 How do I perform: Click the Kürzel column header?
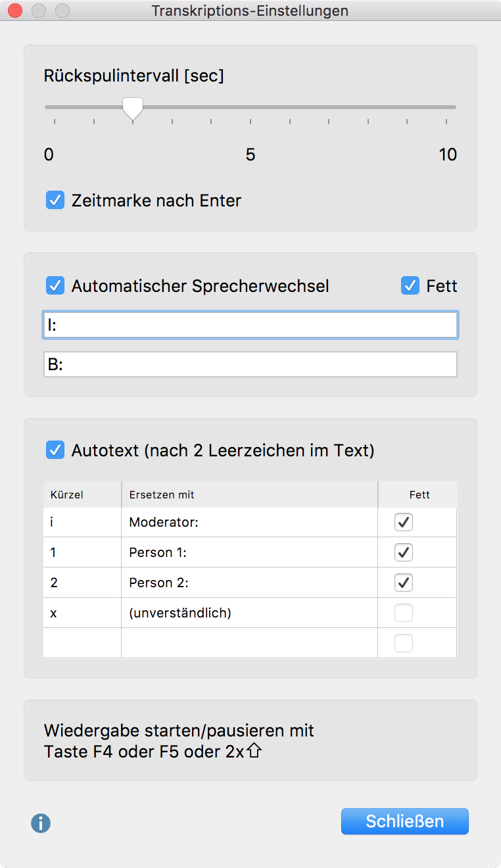pos(82,494)
